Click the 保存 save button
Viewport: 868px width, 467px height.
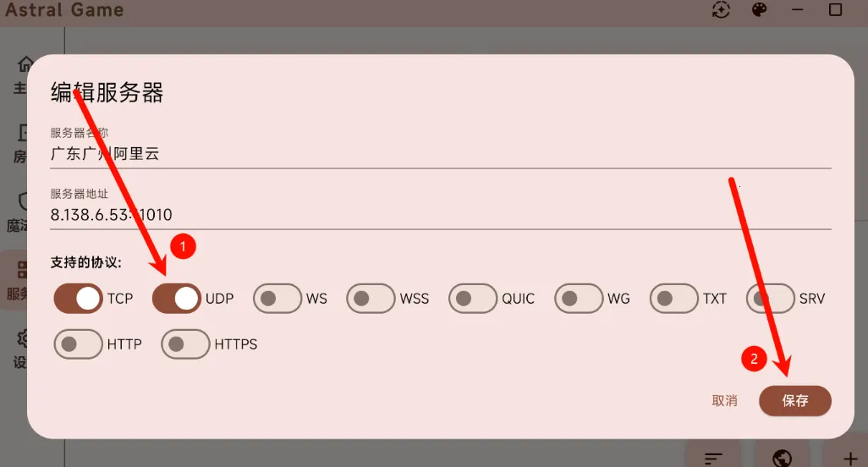pyautogui.click(x=794, y=401)
